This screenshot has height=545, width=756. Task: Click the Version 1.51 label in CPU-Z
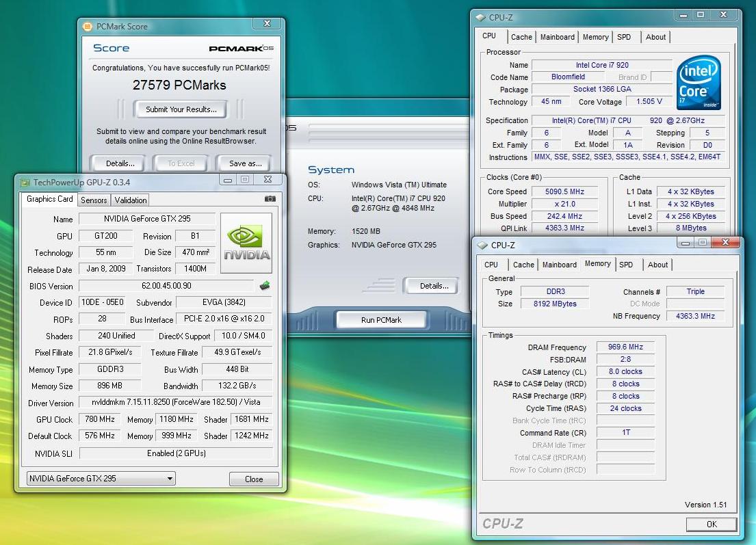705,505
